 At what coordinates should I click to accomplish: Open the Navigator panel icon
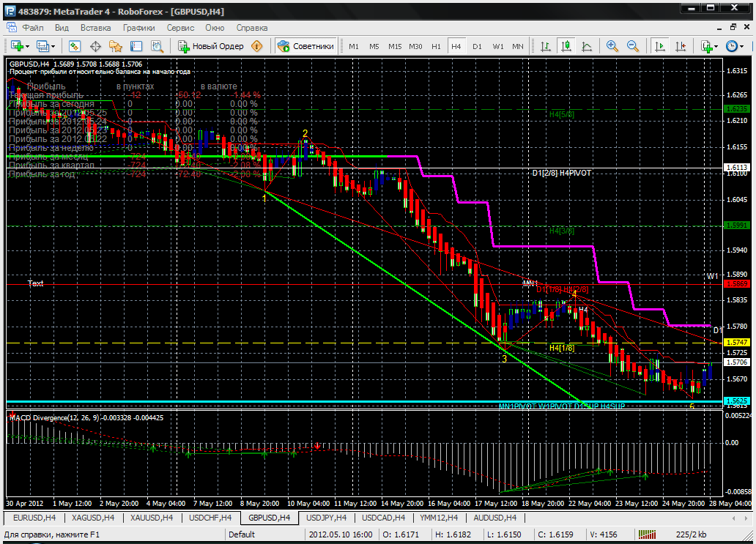point(116,46)
